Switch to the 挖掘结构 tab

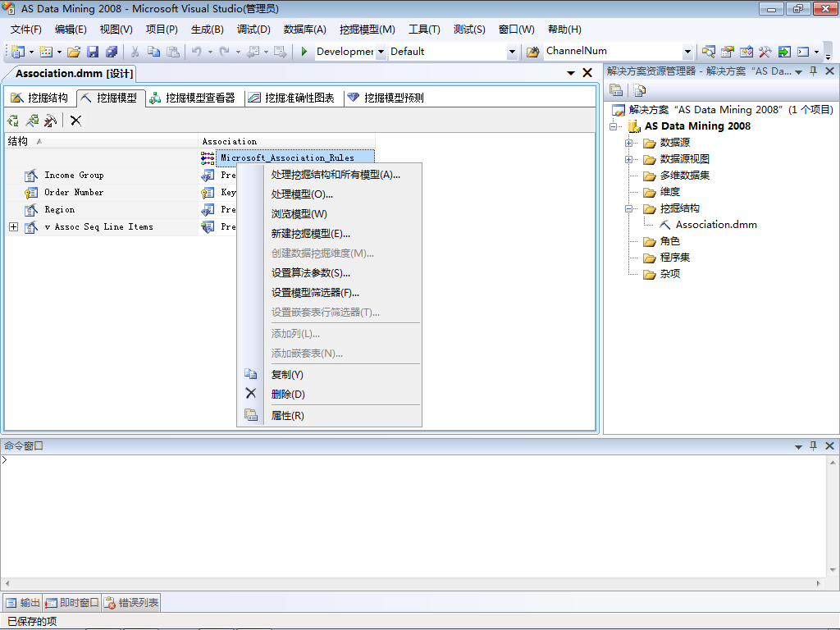tap(40, 98)
